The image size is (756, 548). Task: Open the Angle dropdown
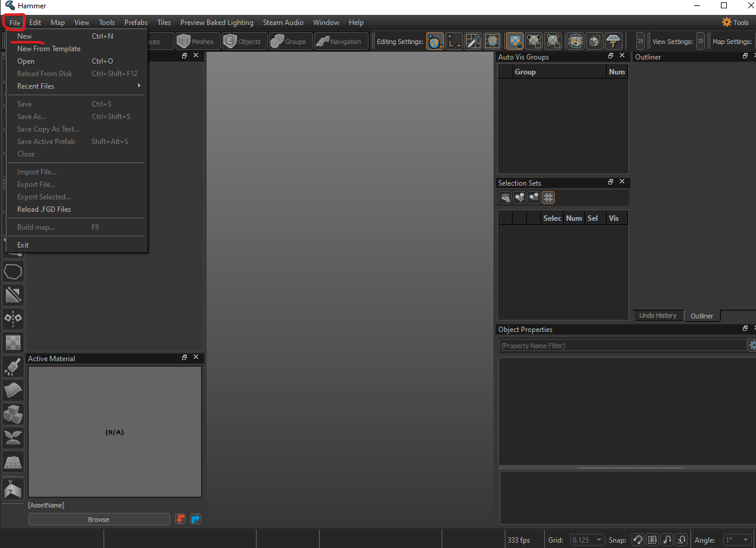(x=737, y=540)
